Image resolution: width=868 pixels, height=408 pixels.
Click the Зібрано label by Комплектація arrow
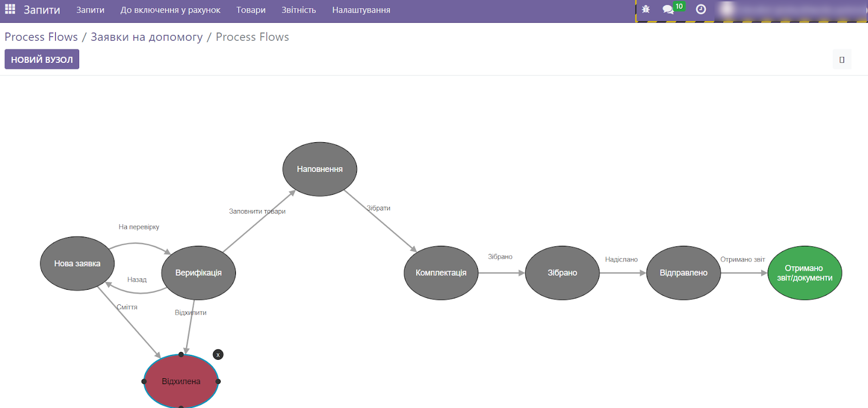(x=500, y=257)
